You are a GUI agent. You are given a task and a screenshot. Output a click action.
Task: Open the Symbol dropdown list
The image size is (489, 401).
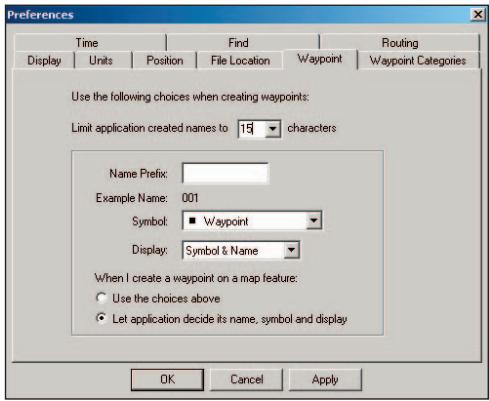(x=313, y=220)
